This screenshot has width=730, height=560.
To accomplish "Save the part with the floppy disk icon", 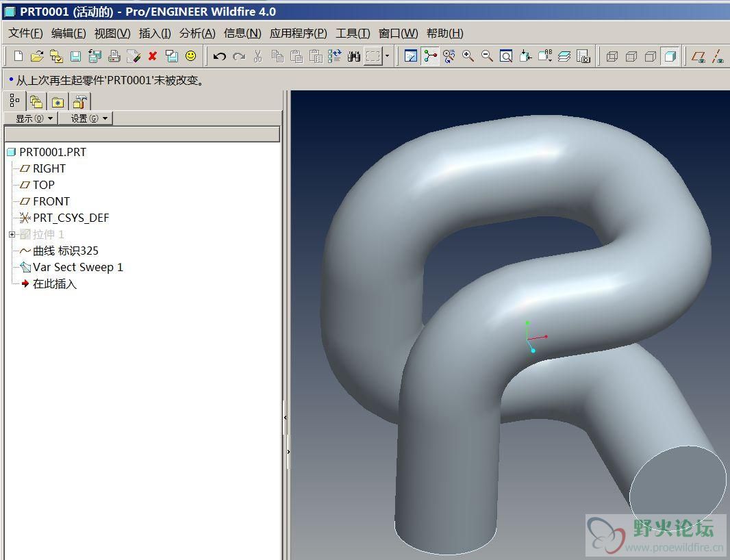I will coord(75,56).
